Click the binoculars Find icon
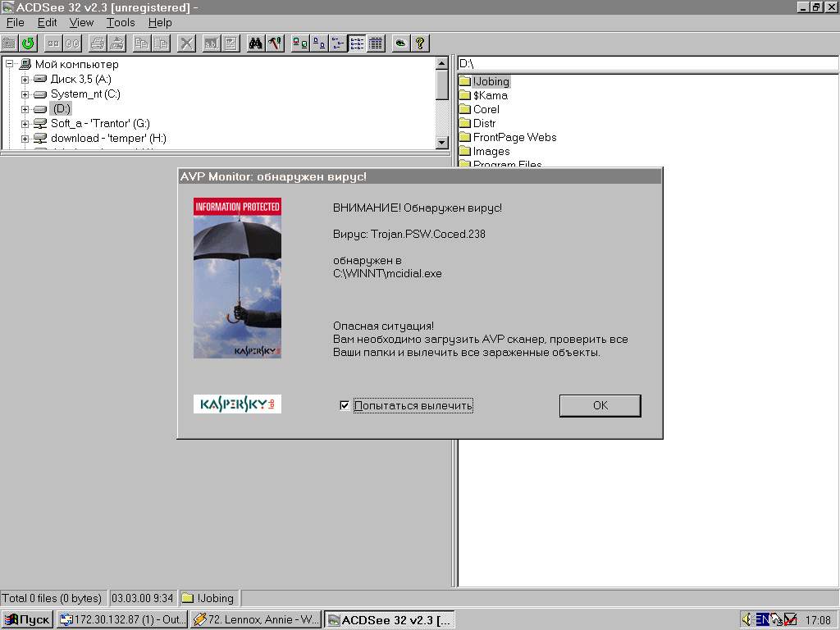 tap(256, 43)
